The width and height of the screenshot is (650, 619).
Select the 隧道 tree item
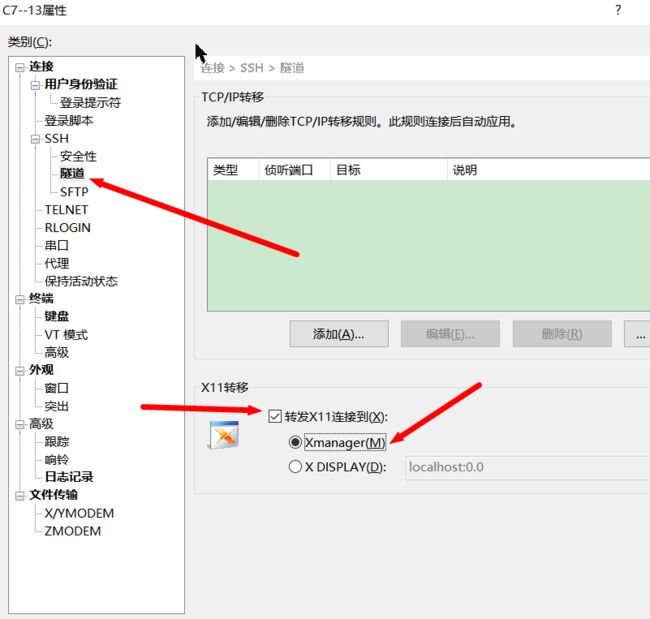click(72, 173)
